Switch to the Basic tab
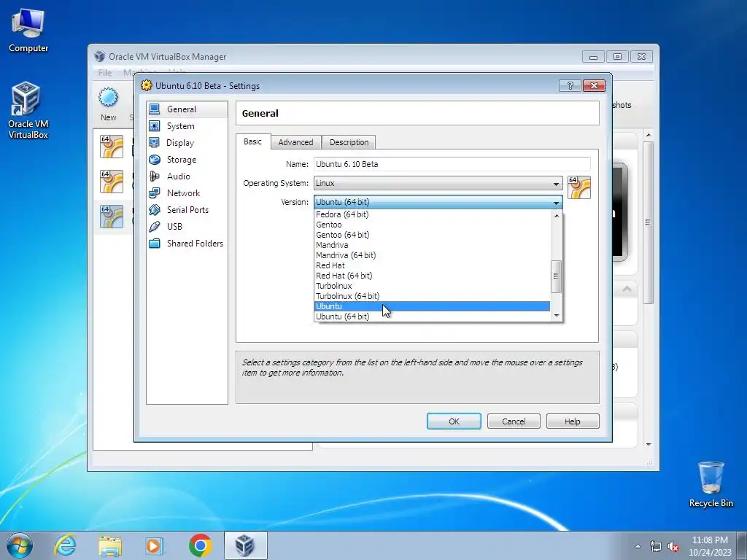The image size is (747, 560). click(252, 141)
